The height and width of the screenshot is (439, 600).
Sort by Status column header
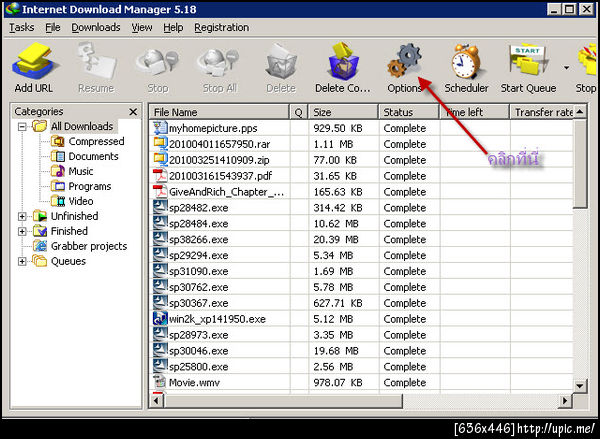click(x=409, y=112)
